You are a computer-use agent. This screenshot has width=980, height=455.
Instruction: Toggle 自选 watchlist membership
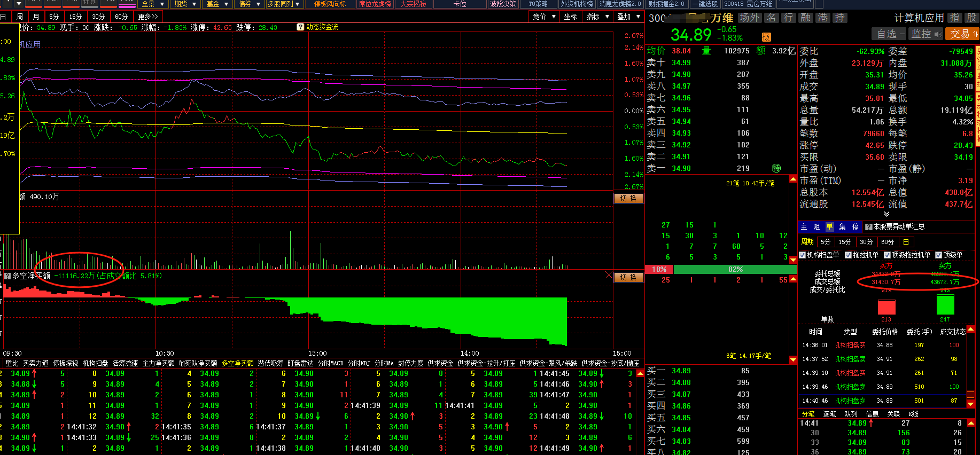tap(890, 34)
